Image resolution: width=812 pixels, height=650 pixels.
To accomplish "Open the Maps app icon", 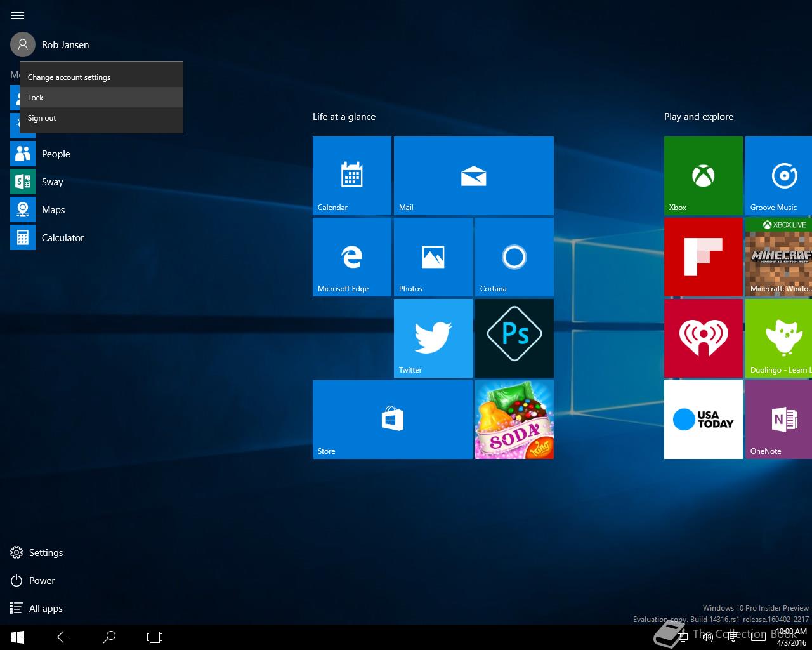I will (x=23, y=209).
